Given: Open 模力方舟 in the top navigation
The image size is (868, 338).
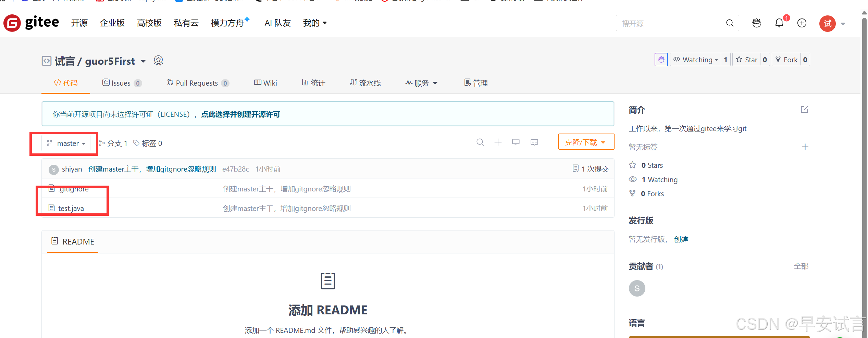Looking at the screenshot, I should click(230, 22).
